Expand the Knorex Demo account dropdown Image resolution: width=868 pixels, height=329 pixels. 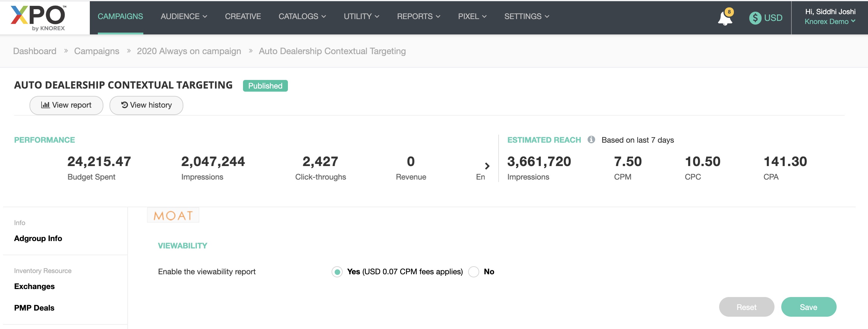(830, 22)
